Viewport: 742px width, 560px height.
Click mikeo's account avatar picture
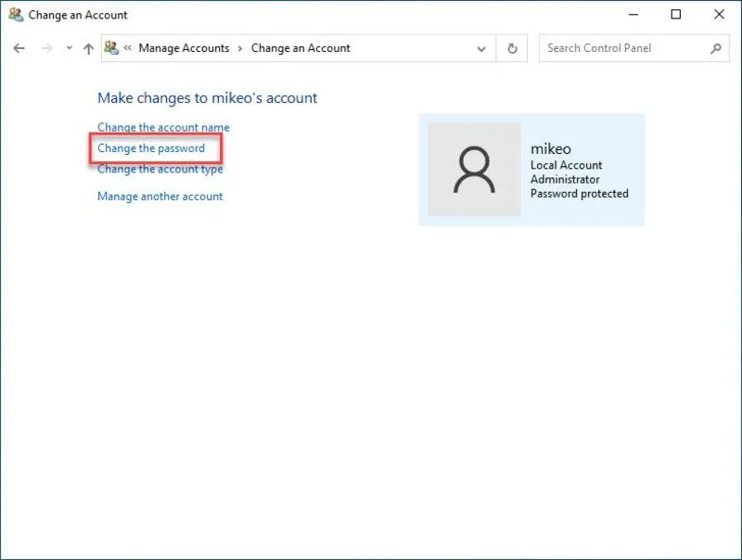click(x=474, y=167)
